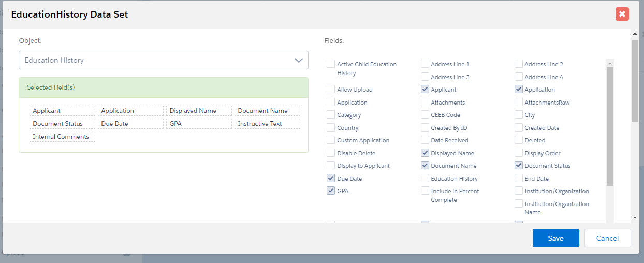Tick the Country checkbox
Image resolution: width=644 pixels, height=263 pixels.
331,127
